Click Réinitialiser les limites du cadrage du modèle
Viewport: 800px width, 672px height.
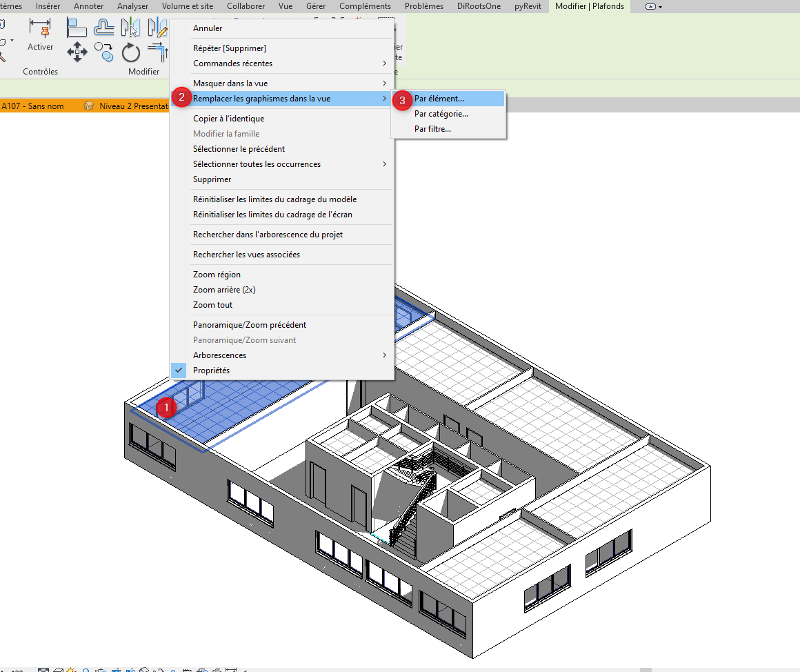[x=281, y=199]
